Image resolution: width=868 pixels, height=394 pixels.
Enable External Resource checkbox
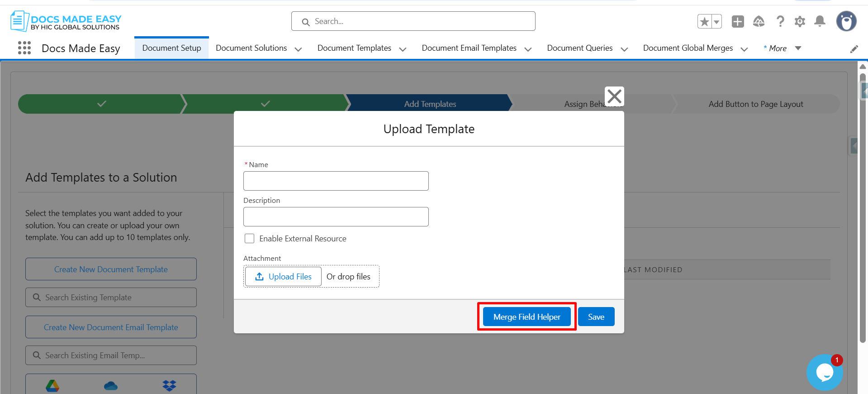(x=249, y=239)
